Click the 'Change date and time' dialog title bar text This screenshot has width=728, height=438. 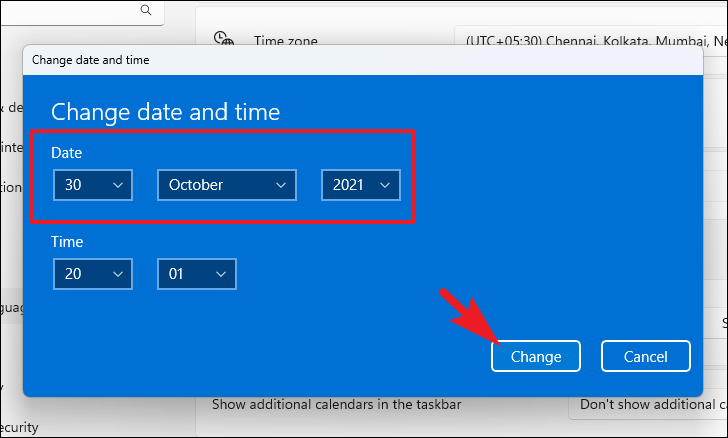91,60
